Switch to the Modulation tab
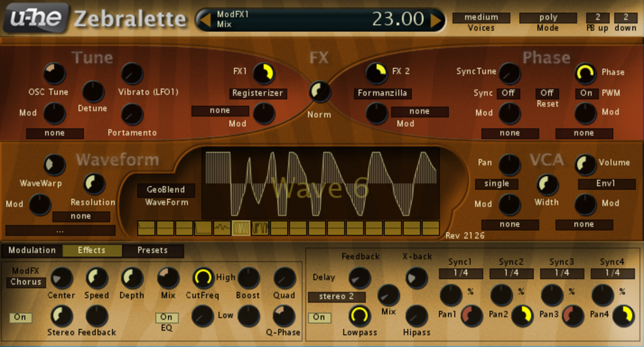 point(32,251)
